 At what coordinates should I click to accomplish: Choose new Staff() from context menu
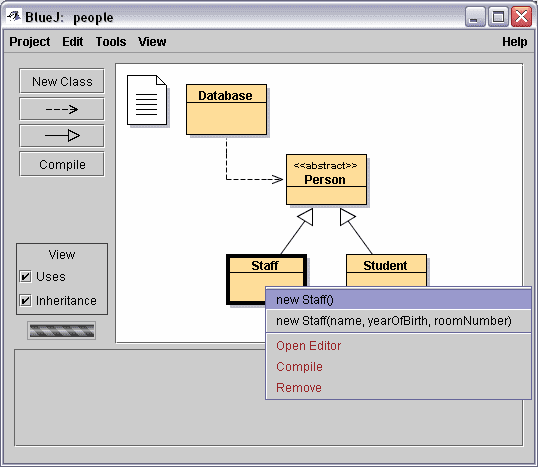click(x=399, y=300)
